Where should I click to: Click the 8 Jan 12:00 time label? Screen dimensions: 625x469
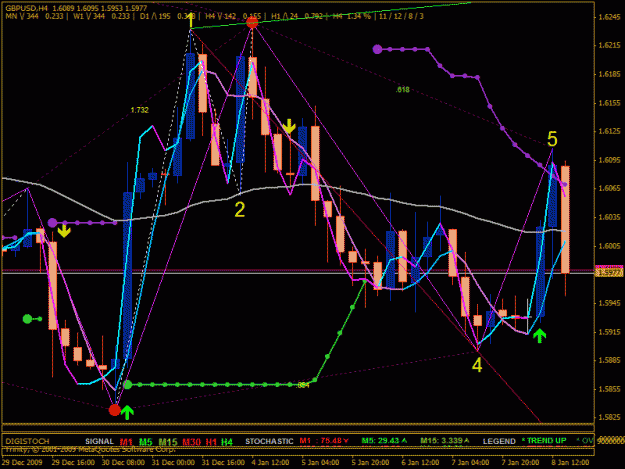point(571,462)
